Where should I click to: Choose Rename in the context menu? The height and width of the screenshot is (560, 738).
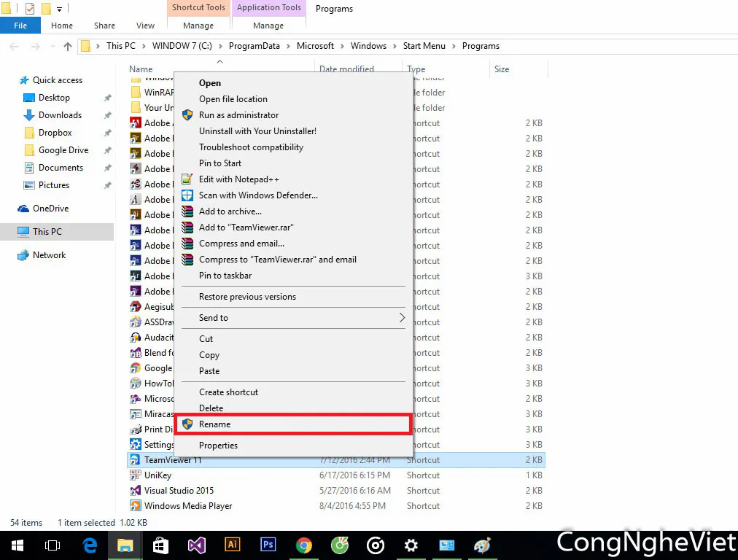point(292,424)
